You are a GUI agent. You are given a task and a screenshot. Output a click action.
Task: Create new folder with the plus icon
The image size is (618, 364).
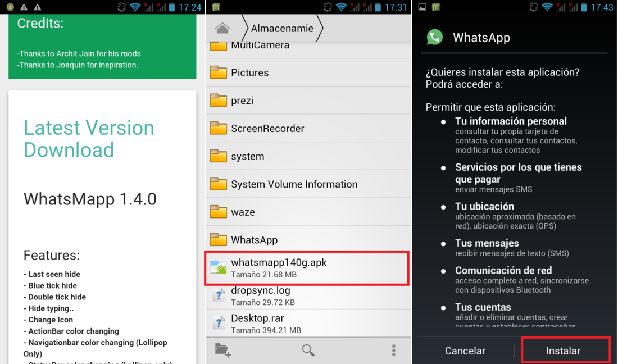[222, 350]
